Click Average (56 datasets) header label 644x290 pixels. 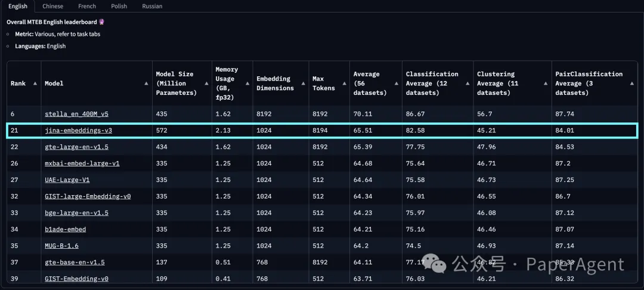[370, 84]
